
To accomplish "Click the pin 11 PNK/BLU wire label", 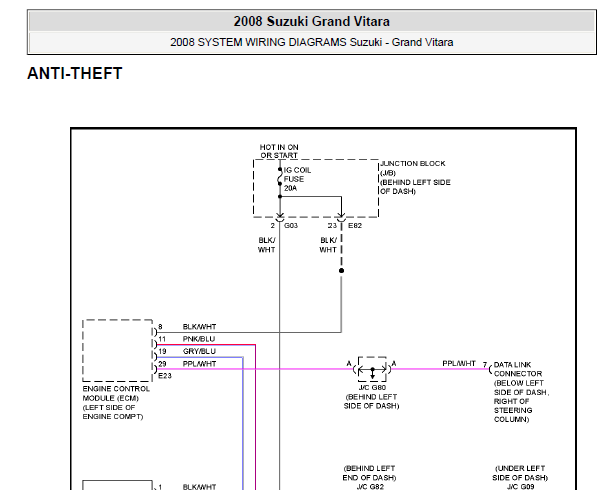I will pos(199,339).
